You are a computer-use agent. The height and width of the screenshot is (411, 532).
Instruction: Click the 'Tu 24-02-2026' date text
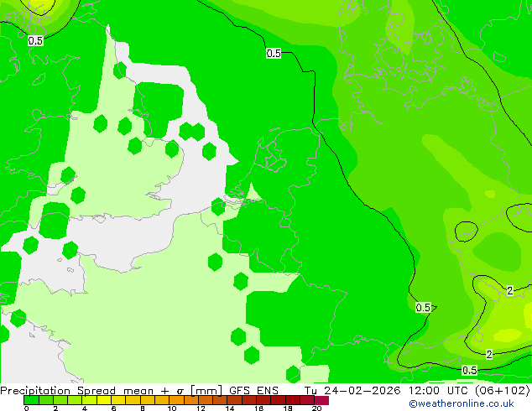[352, 390]
